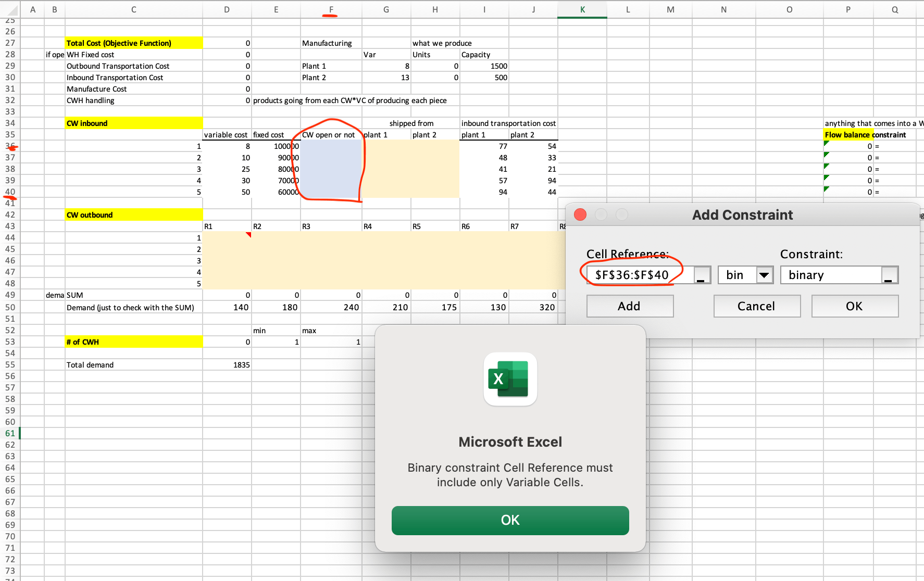Open the bin operator dropdown arrow
924x581 pixels.
[x=764, y=275]
